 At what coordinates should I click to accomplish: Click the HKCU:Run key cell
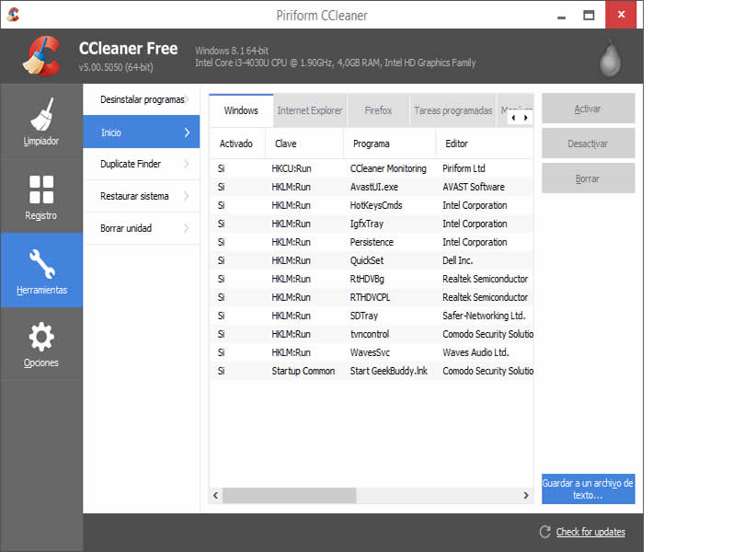tap(292, 168)
